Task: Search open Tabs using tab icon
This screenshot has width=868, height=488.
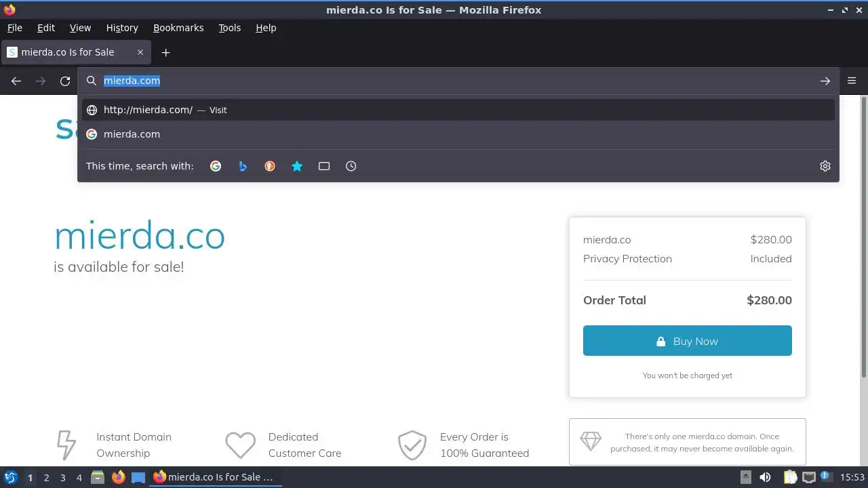Action: (x=324, y=166)
